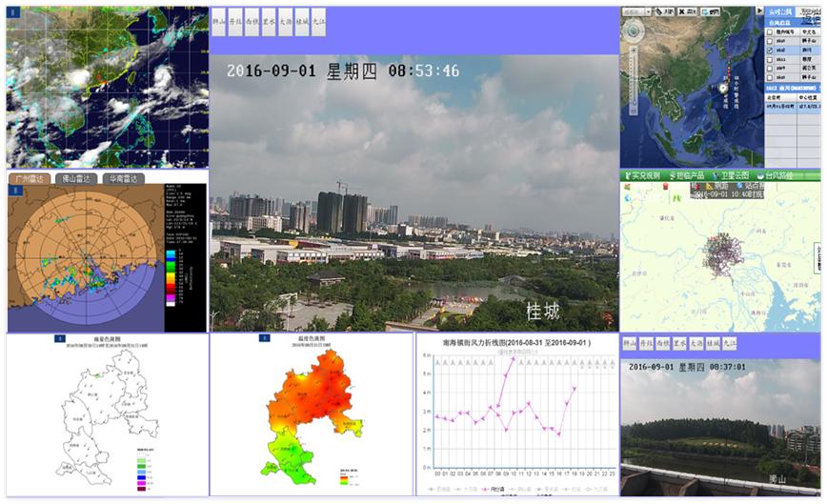The width and height of the screenshot is (827, 504).
Task: Click zoom-in button atop typhoon map slider
Action: click(634, 50)
